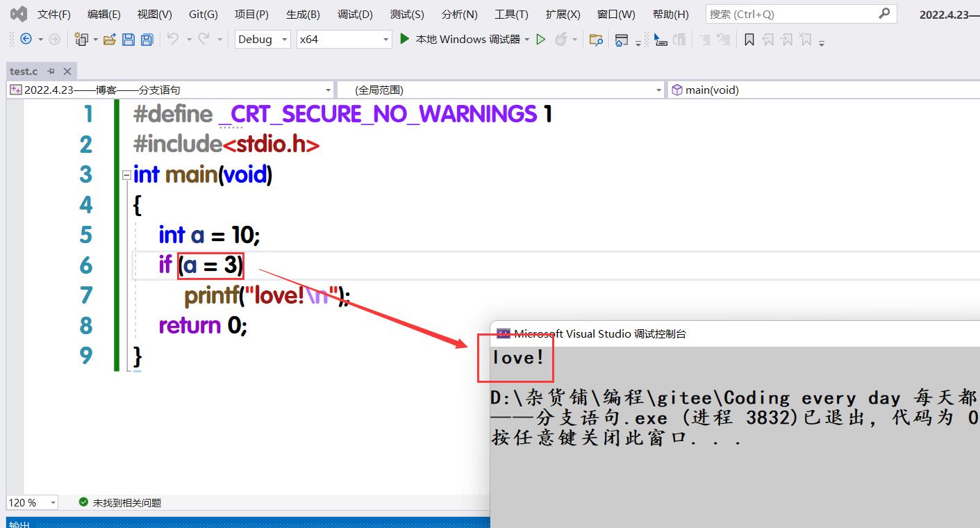Open the toolbar overflow after bookmark icons
980x528 pixels.
pyautogui.click(x=822, y=42)
